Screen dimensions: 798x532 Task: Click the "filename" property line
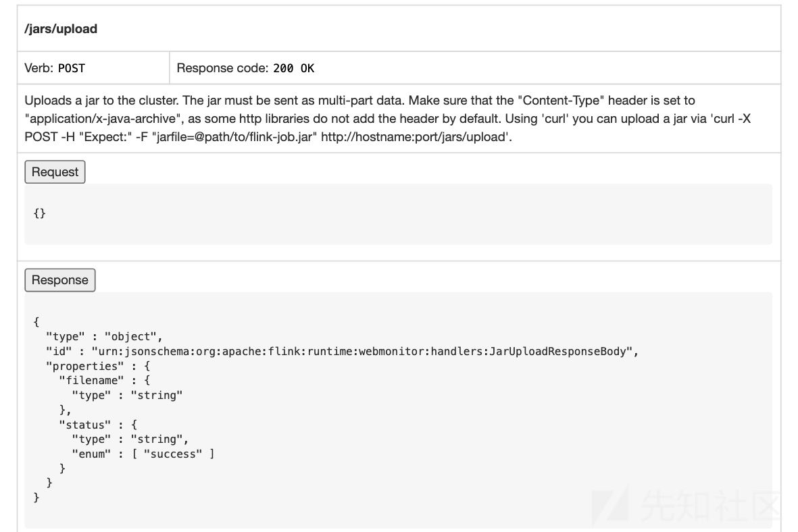coord(104,381)
